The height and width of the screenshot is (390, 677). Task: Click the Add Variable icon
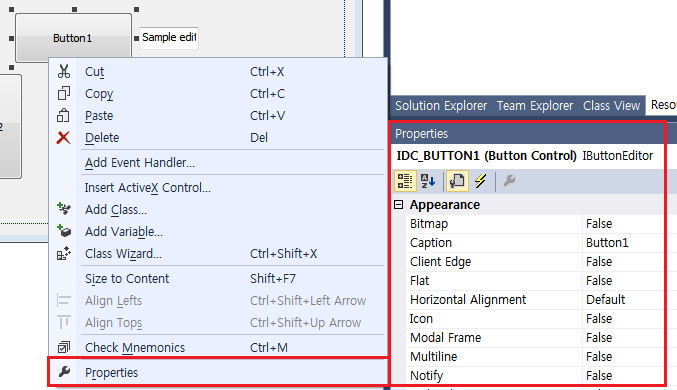click(x=64, y=231)
